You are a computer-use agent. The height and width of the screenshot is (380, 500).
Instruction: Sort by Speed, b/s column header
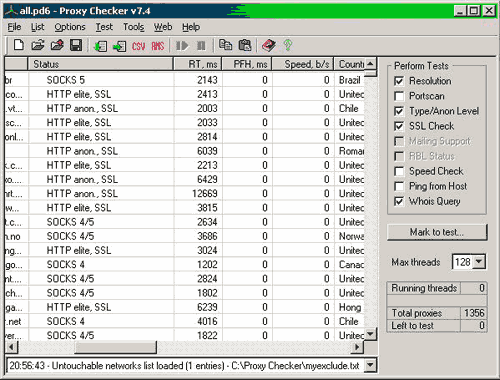(x=303, y=64)
